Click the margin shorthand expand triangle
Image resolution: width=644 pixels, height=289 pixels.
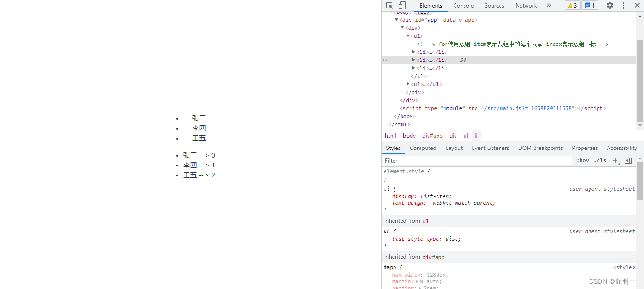tap(416, 281)
